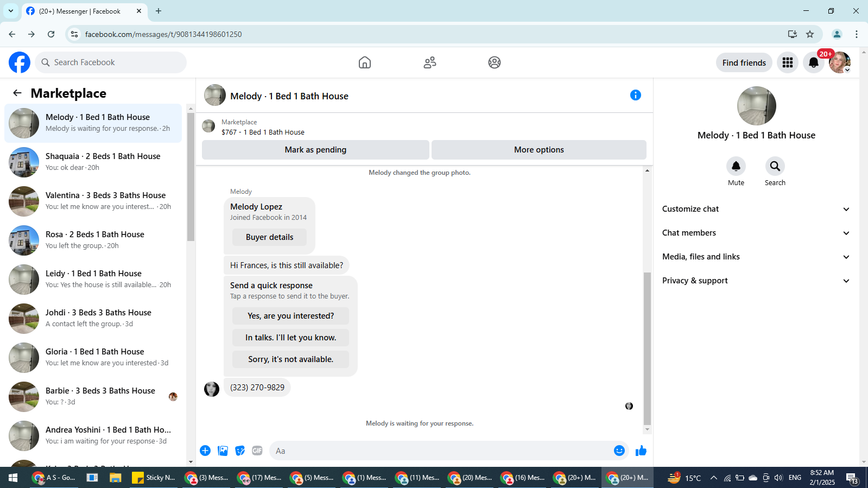Open the Windows notification center icon
Screen dimensions: 868x488
tap(852, 478)
